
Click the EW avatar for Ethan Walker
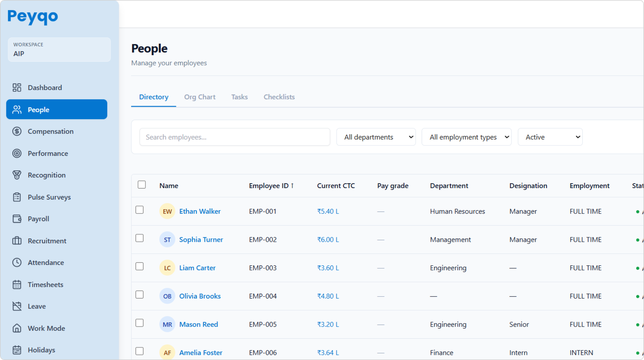167,211
